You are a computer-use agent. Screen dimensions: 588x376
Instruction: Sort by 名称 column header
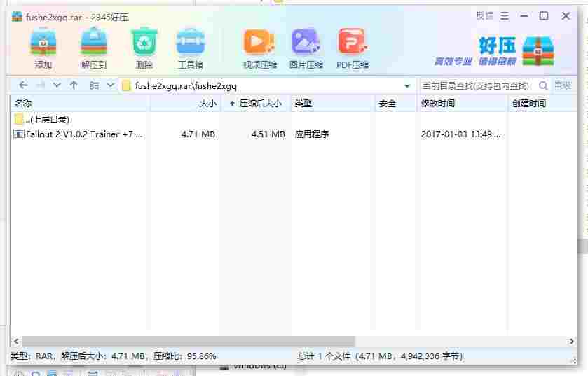pos(81,104)
